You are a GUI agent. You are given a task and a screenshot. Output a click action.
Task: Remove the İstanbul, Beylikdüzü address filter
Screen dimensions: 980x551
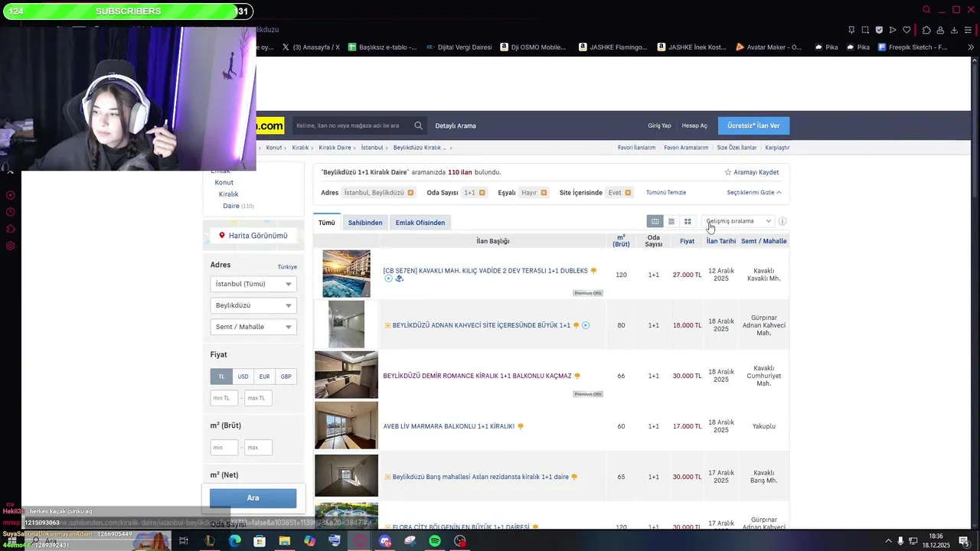pos(410,193)
